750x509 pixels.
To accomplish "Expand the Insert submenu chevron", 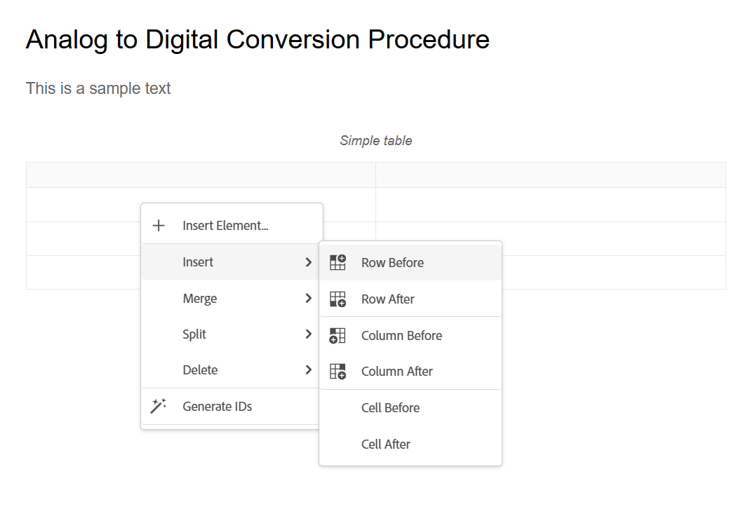I will (308, 262).
